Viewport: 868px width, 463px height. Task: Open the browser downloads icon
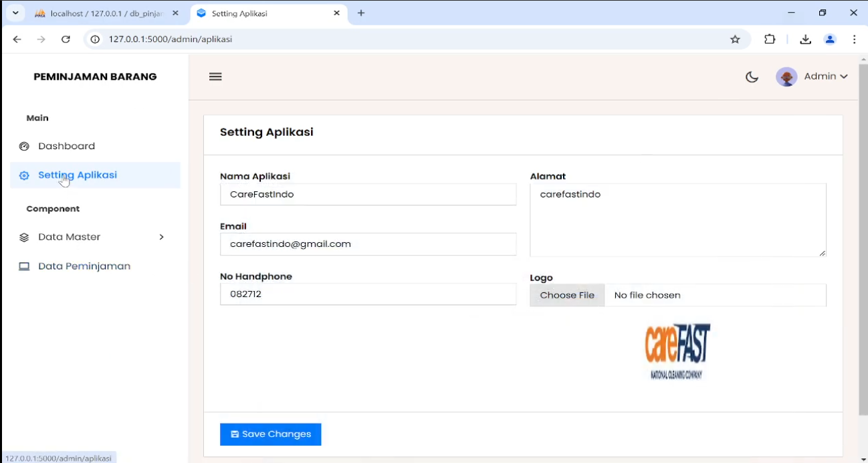click(x=805, y=39)
